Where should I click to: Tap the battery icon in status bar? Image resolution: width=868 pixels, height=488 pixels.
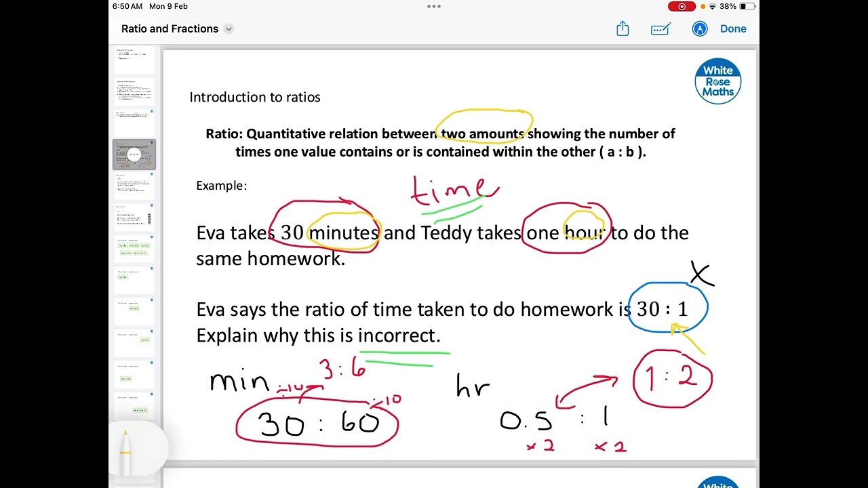(747, 6)
